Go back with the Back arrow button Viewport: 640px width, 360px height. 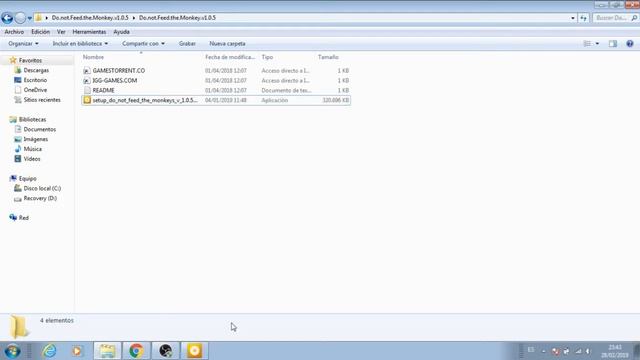point(7,18)
